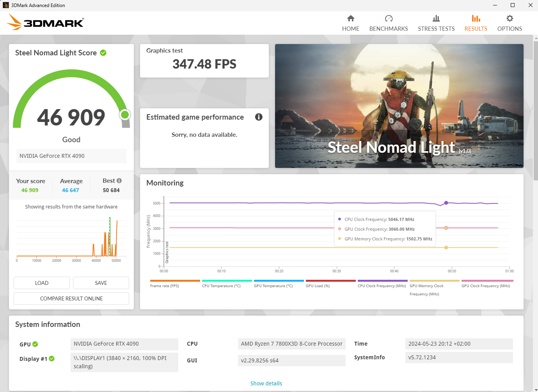
Task: Click the LOAD button
Action: click(42, 283)
